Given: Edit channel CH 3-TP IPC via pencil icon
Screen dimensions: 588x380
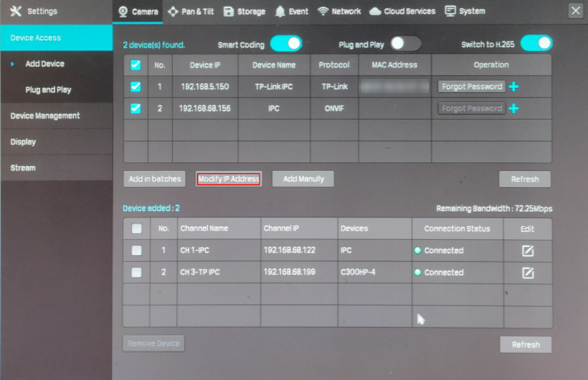Looking at the screenshot, I should tap(528, 272).
